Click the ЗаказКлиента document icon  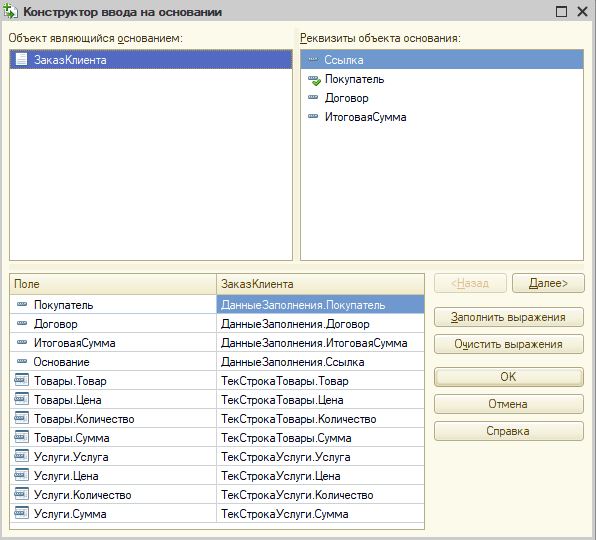point(21,59)
